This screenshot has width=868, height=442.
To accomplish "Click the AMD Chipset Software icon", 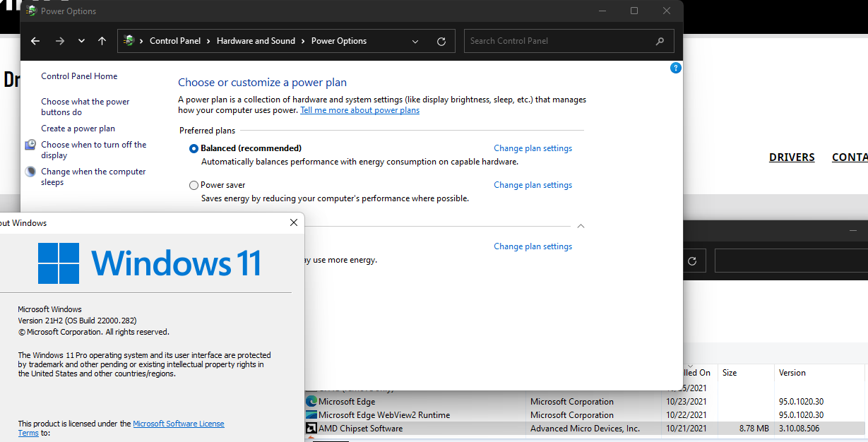I will tap(311, 429).
